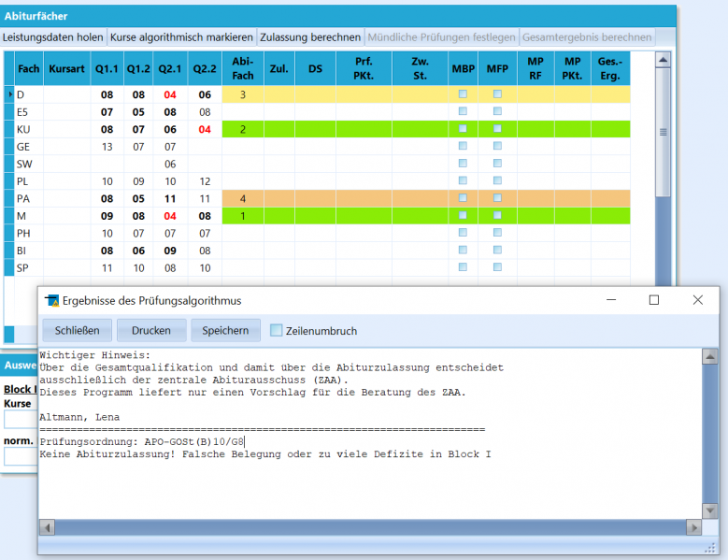
Task: Click the 13 grade in row GE
Action: click(107, 147)
